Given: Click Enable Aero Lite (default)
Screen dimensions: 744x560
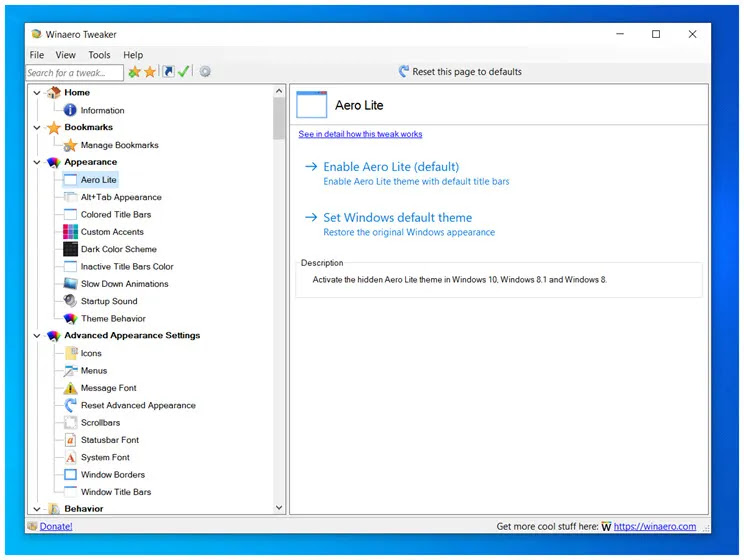Looking at the screenshot, I should pyautogui.click(x=391, y=167).
